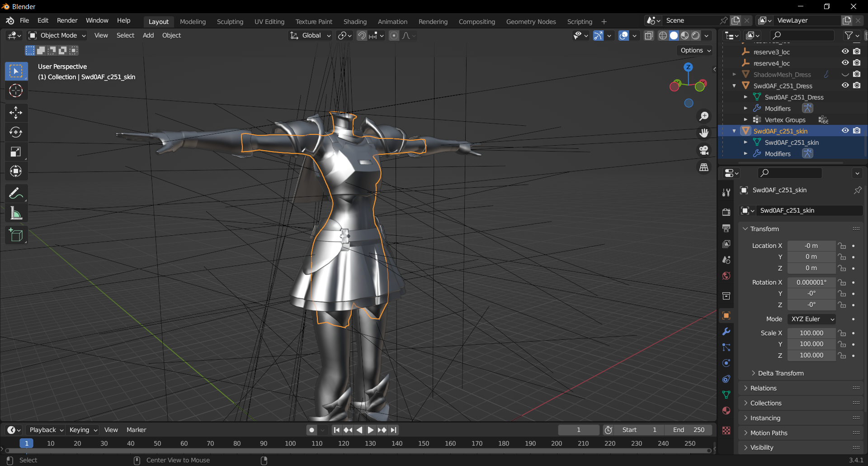Select the Rotate tool
Screen dimensions: 868x466
tap(16, 132)
